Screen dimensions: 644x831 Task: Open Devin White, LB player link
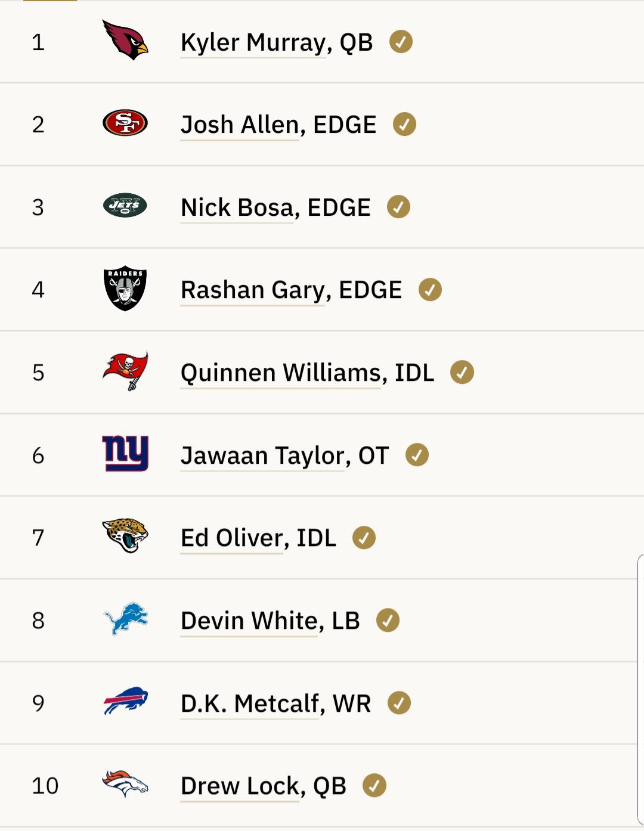click(x=270, y=621)
